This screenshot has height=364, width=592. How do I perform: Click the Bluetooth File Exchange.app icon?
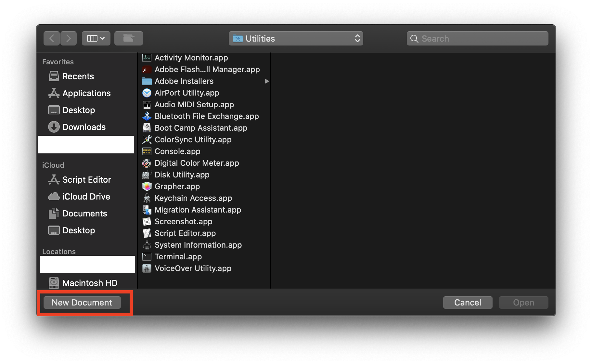147,116
